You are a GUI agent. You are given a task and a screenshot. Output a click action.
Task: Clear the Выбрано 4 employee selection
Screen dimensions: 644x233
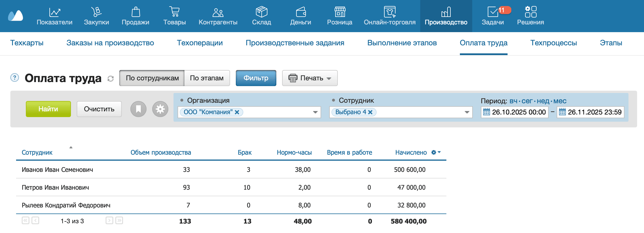(x=370, y=112)
